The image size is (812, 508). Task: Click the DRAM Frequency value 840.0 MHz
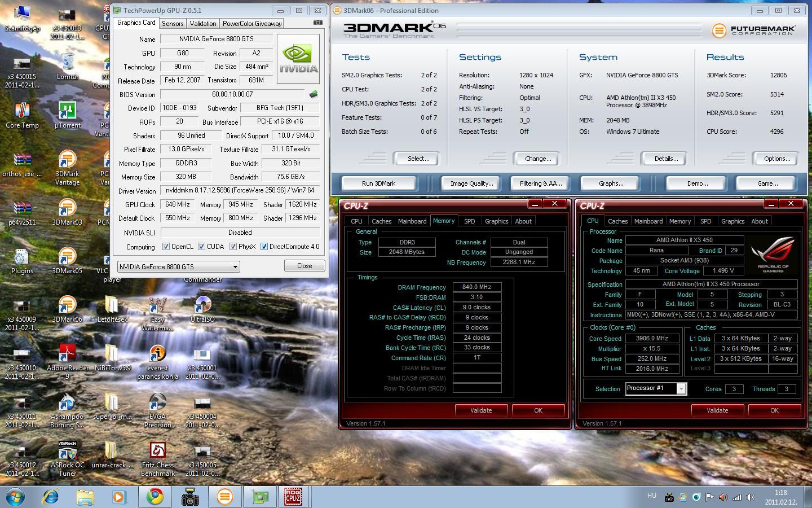477,287
